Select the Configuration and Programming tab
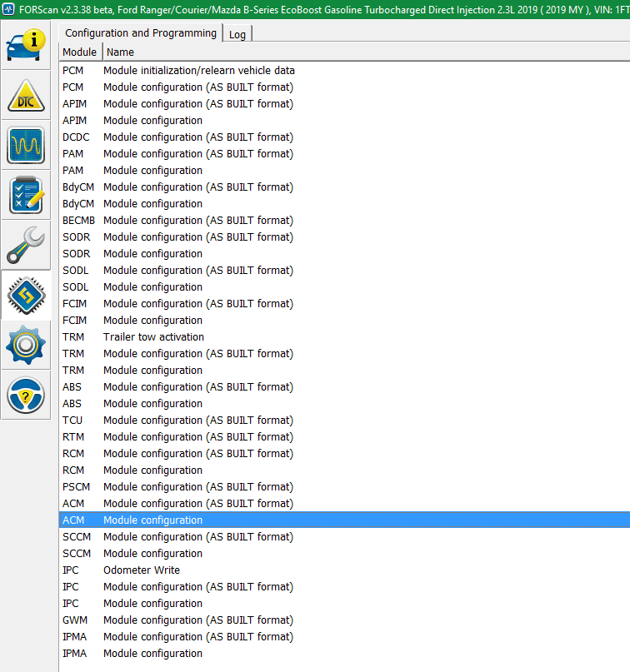 [x=141, y=33]
